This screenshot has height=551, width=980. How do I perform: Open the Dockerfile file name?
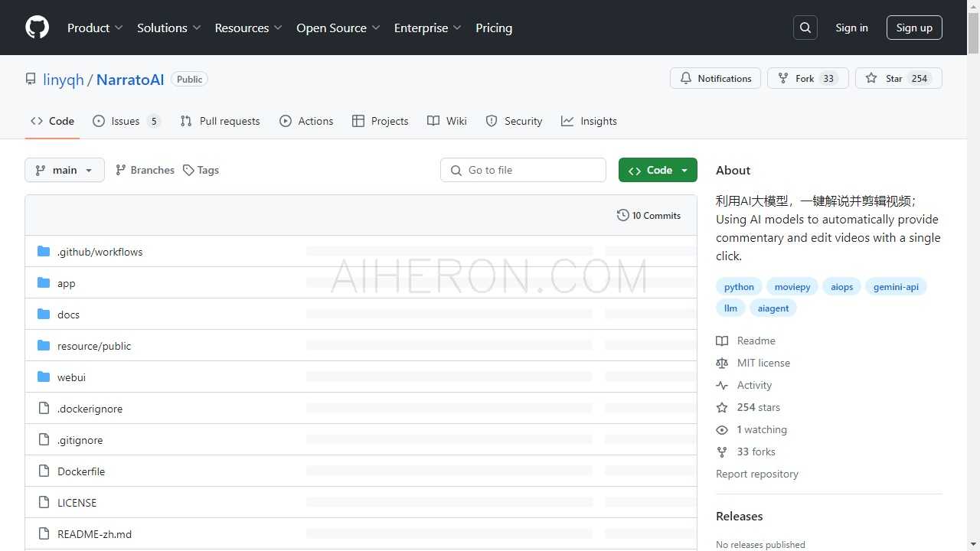pos(81,471)
